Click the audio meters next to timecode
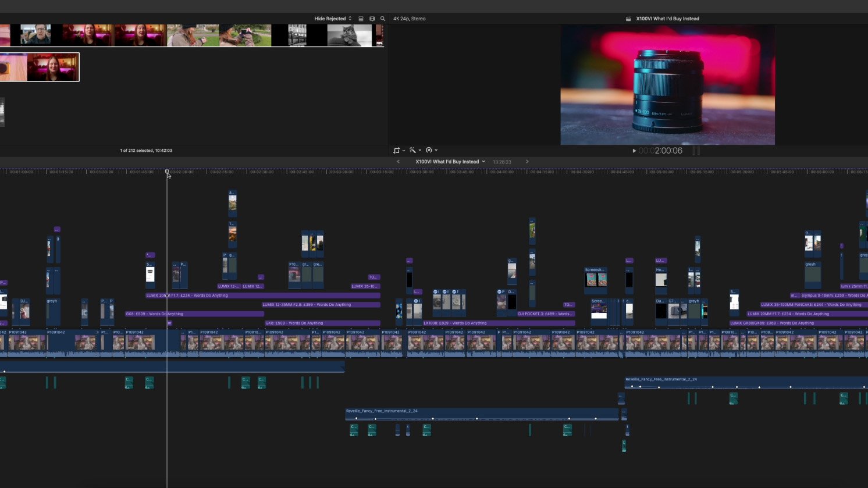Image resolution: width=868 pixels, height=488 pixels. [696, 151]
